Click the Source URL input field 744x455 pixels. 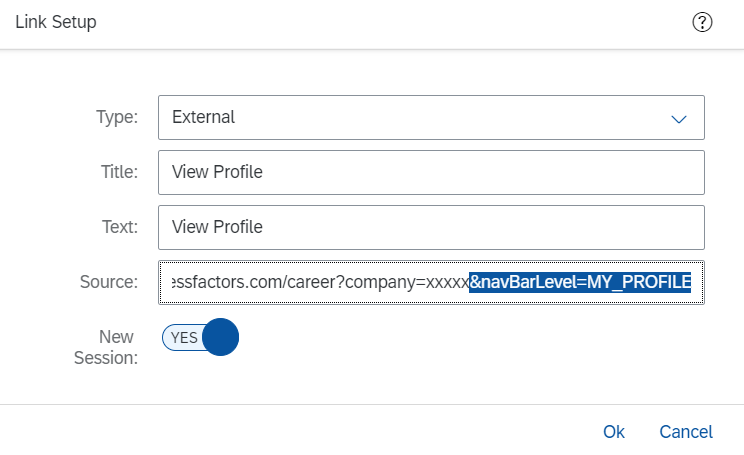point(431,282)
